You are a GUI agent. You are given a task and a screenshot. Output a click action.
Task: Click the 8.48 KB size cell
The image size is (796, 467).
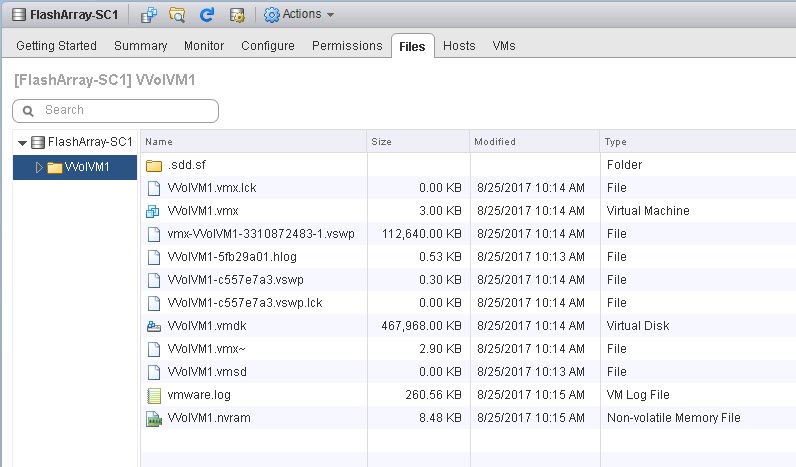click(440, 418)
